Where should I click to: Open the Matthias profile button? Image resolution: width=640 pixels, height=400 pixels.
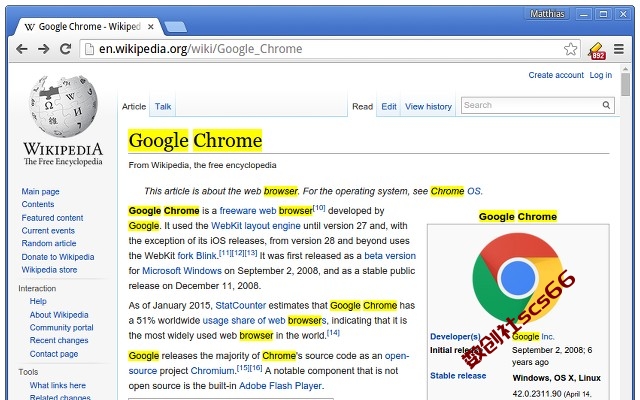click(547, 14)
